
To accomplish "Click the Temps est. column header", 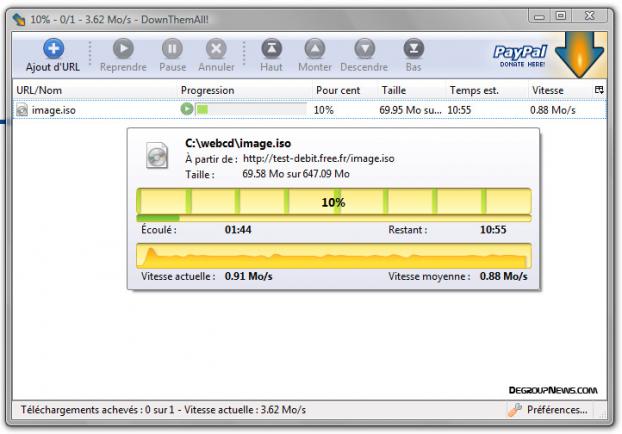I will tap(474, 90).
